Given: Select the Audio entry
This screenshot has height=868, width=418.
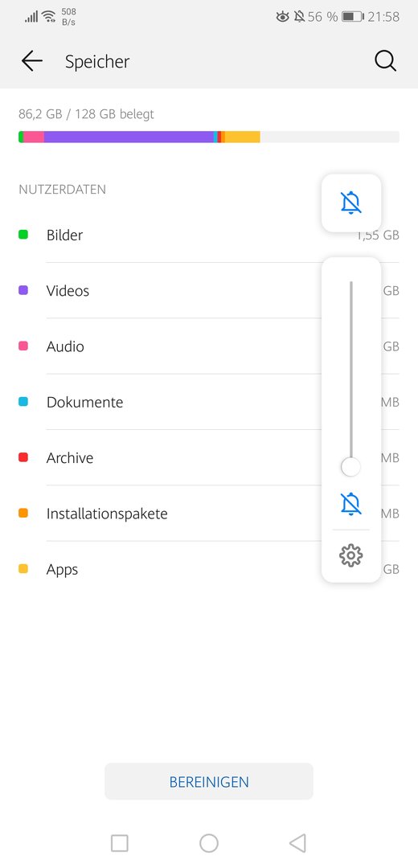Looking at the screenshot, I should (209, 346).
